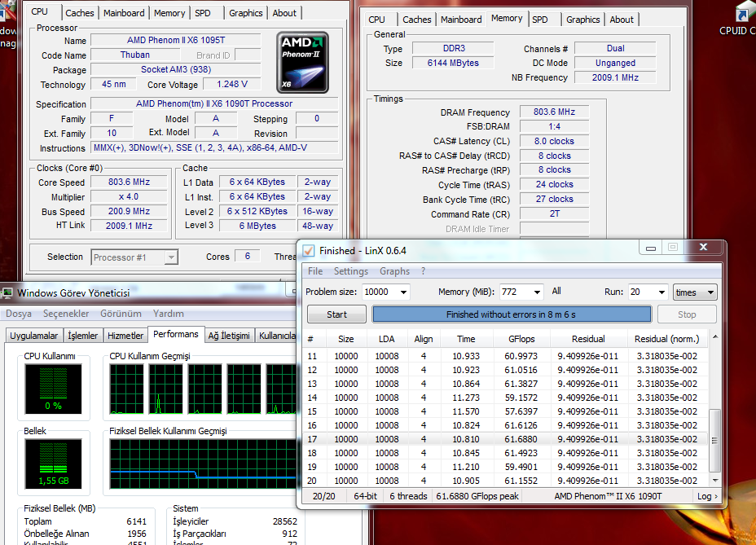Viewport: 756px width, 545px height.
Task: Click the CPU Kullanımı gauge showing 0 %
Action: coord(54,389)
